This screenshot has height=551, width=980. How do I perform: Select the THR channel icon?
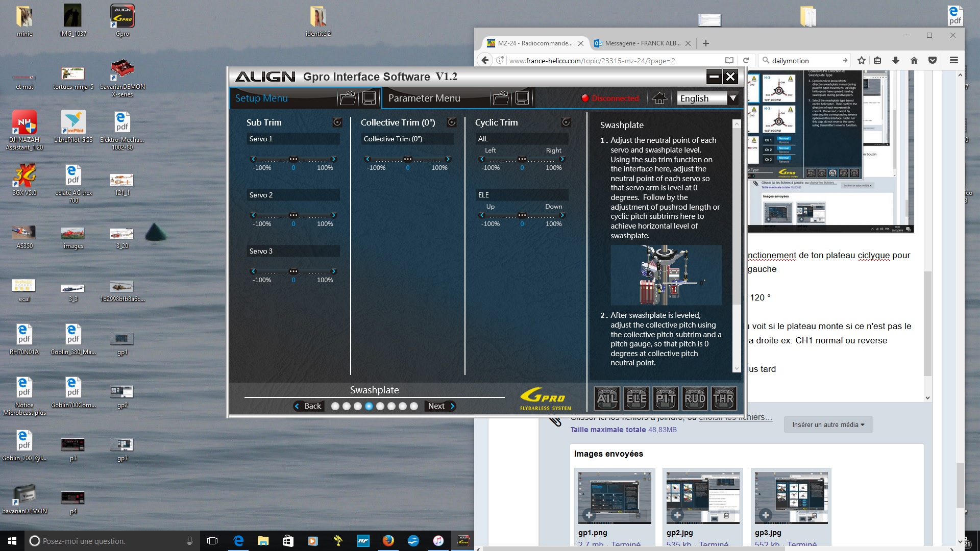click(x=724, y=398)
